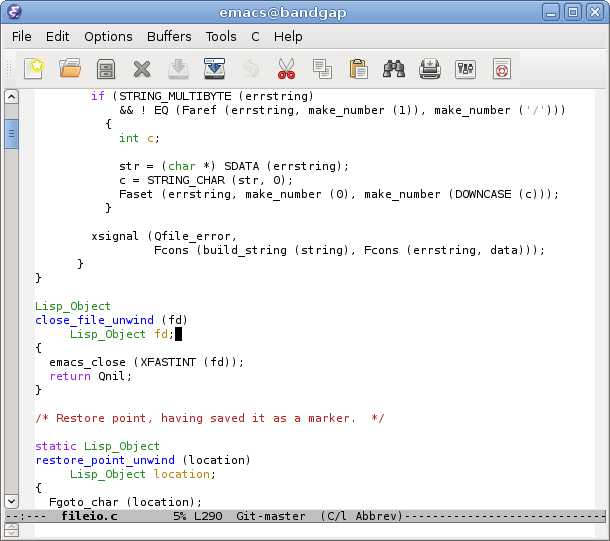Close buffer with the X toolbar icon
Screen dimensions: 610x541
[x=142, y=69]
